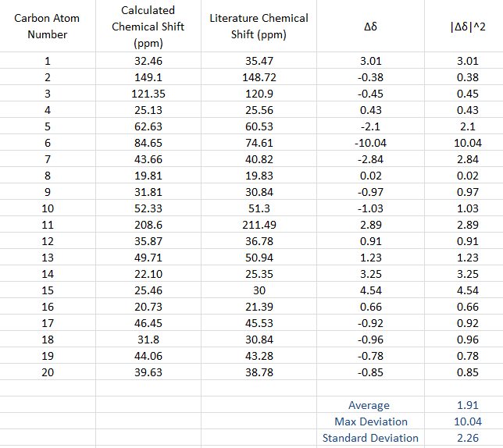
Task: Select the cell with 52.33
Action: point(148,208)
